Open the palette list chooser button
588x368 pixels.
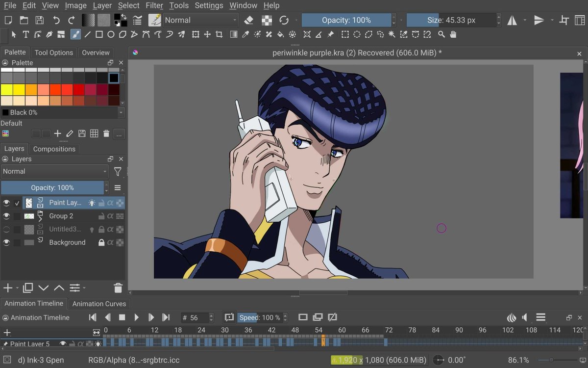pos(6,133)
